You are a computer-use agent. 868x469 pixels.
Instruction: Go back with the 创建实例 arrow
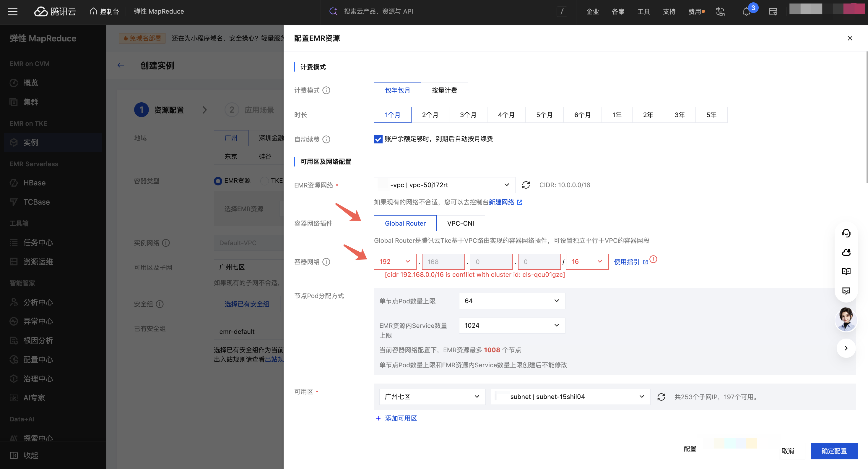point(121,65)
